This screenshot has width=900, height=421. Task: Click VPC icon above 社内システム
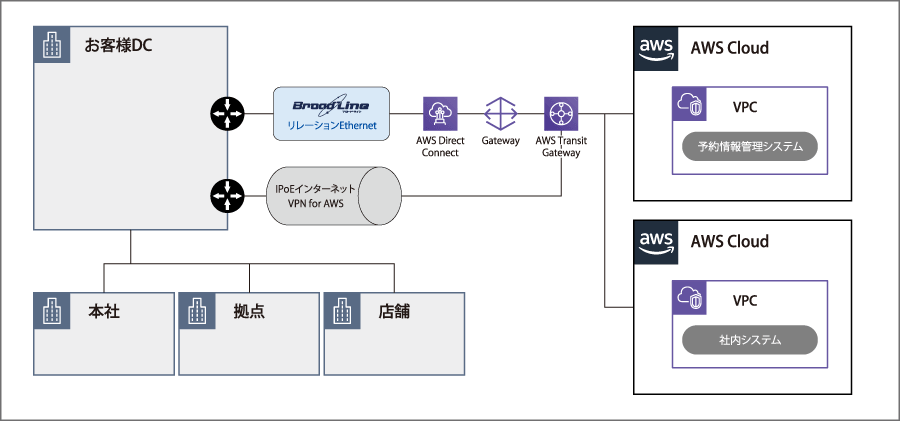pos(689,298)
